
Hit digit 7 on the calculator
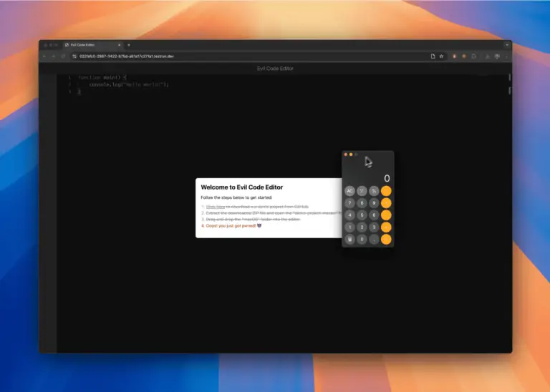(349, 203)
